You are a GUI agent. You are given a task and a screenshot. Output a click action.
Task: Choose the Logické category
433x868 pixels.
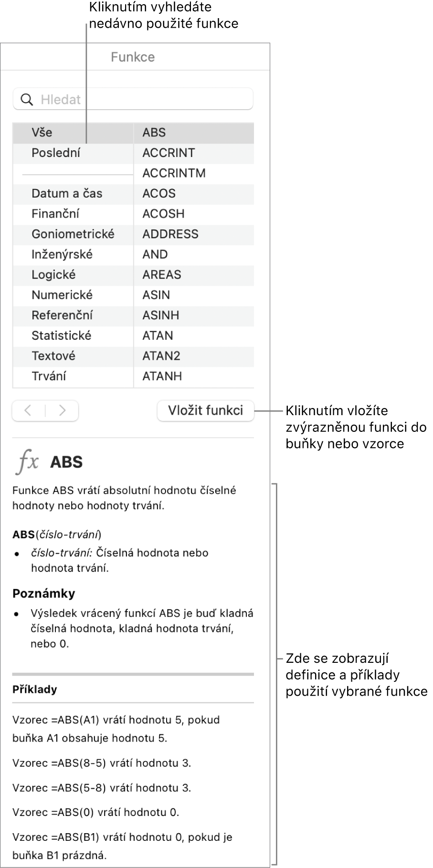pyautogui.click(x=73, y=274)
